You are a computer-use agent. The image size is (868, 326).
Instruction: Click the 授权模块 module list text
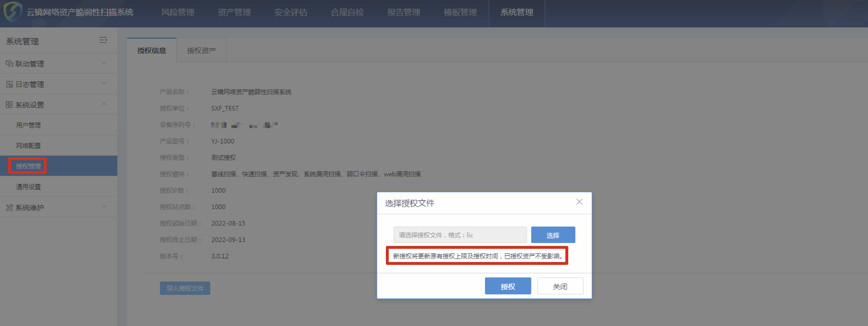point(316,174)
